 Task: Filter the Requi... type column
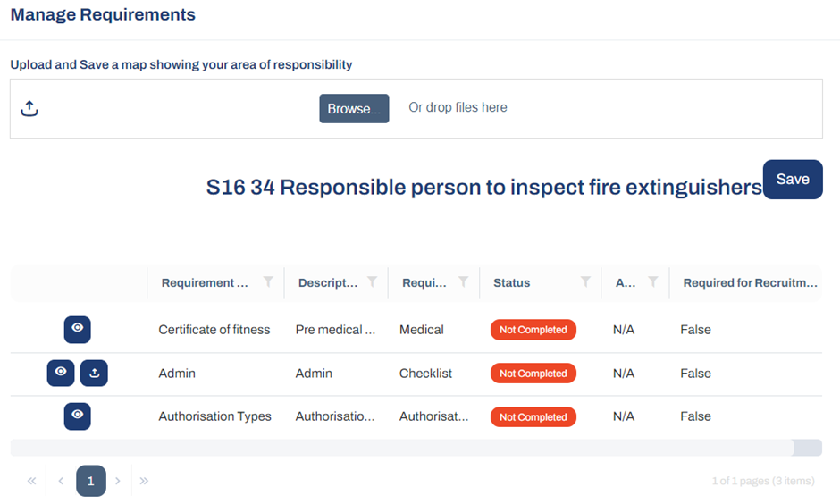coord(464,281)
